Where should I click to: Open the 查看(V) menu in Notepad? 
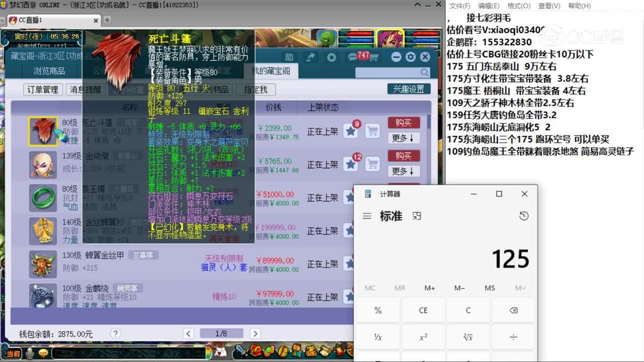pos(548,6)
